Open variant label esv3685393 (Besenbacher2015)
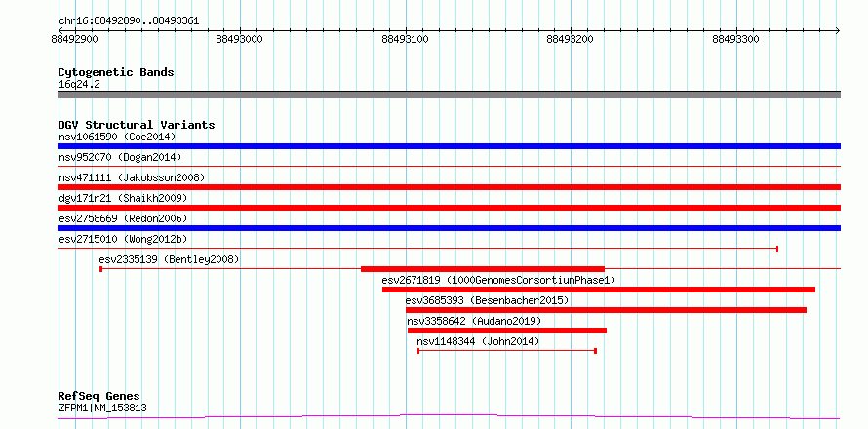The image size is (868, 429). (487, 300)
